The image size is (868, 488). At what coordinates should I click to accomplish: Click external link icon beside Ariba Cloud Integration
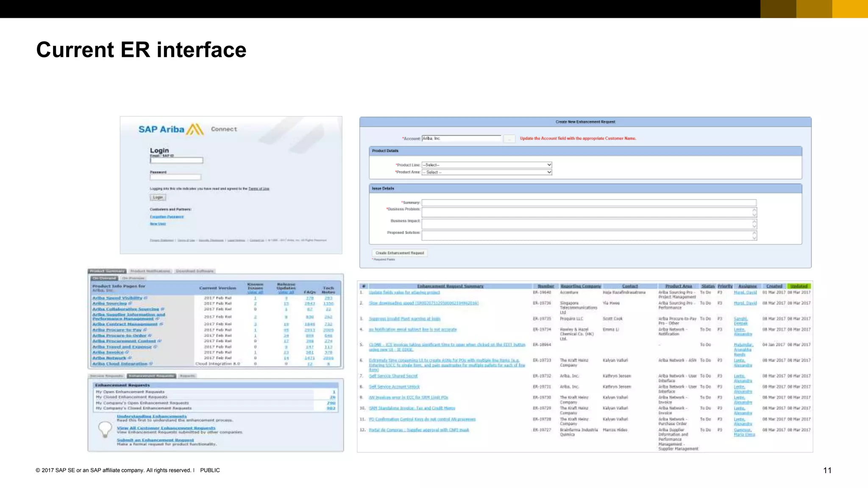click(x=151, y=364)
